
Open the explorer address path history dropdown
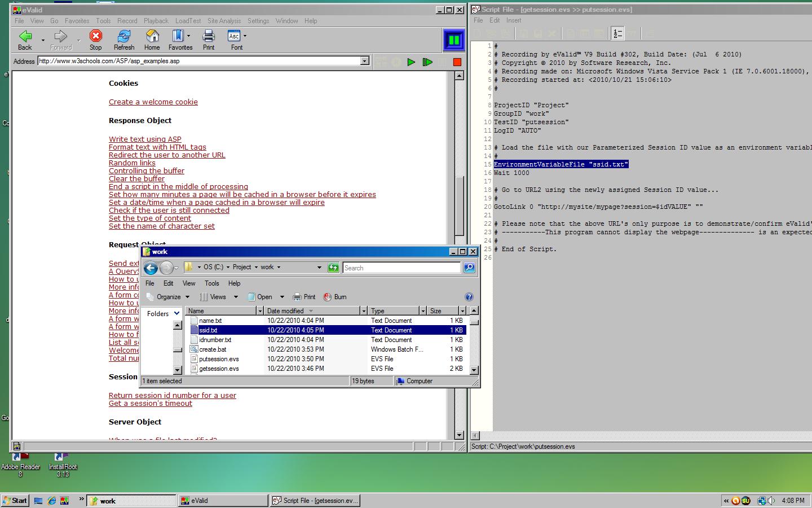pos(319,268)
